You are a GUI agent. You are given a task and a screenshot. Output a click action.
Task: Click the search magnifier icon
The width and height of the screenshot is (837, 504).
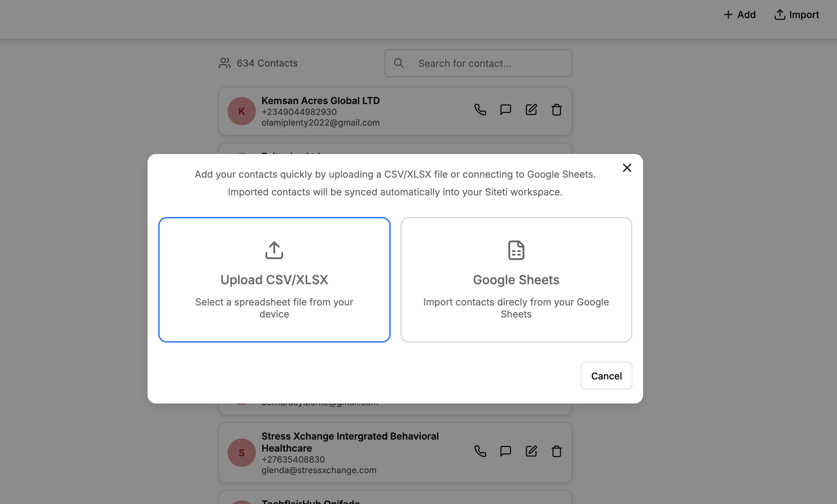399,63
